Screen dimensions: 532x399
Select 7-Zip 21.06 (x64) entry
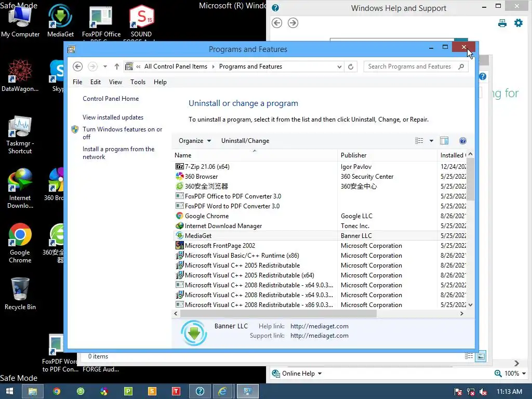(207, 167)
